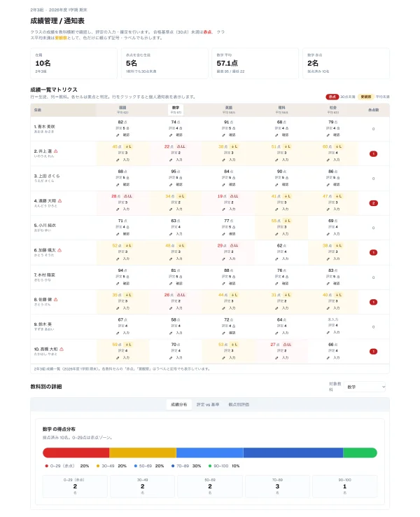Click the yellow 要観察 legend badge
This screenshot has width=420, height=517.
coord(366,97)
